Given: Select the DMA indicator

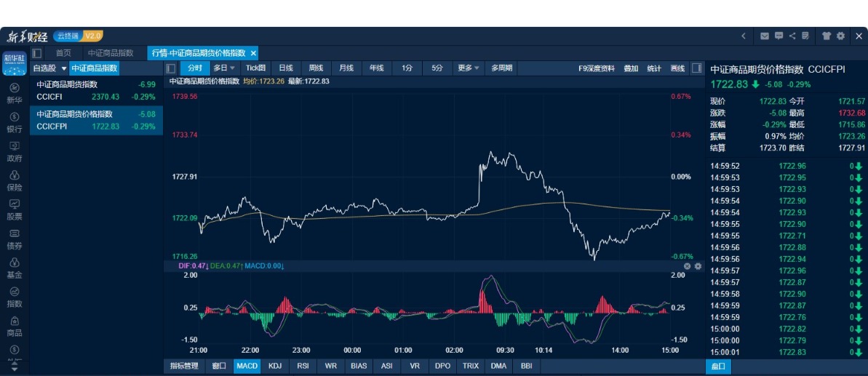Looking at the screenshot, I should coord(498,366).
